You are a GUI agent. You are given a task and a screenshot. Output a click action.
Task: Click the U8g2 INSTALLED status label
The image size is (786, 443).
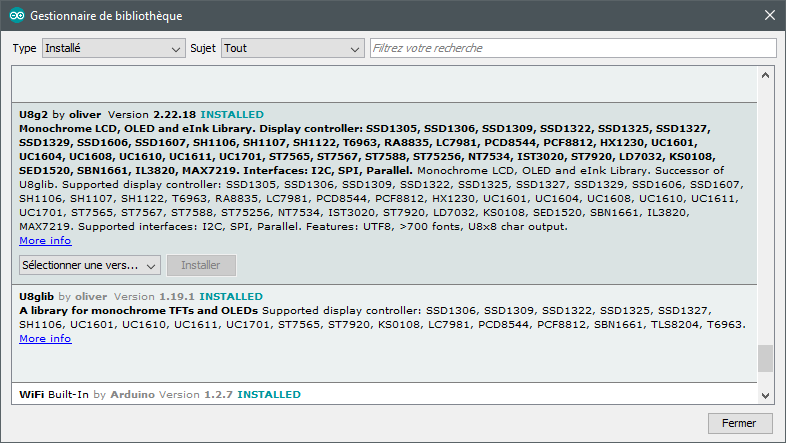click(232, 114)
